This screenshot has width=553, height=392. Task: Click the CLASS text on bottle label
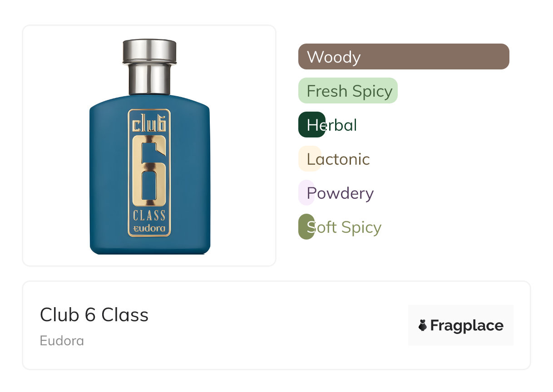[149, 215]
